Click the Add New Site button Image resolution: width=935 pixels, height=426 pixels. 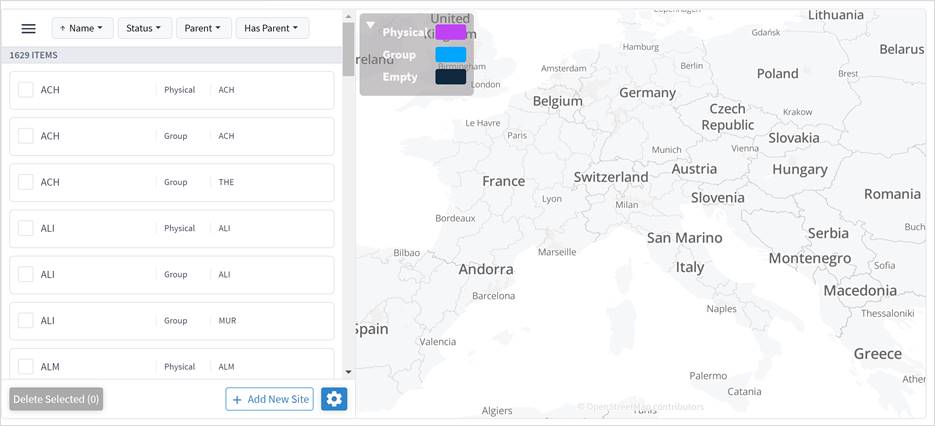pos(270,399)
